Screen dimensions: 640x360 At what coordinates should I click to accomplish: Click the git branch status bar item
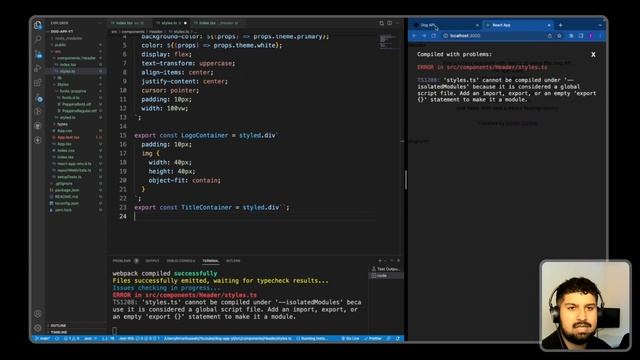(x=42, y=339)
